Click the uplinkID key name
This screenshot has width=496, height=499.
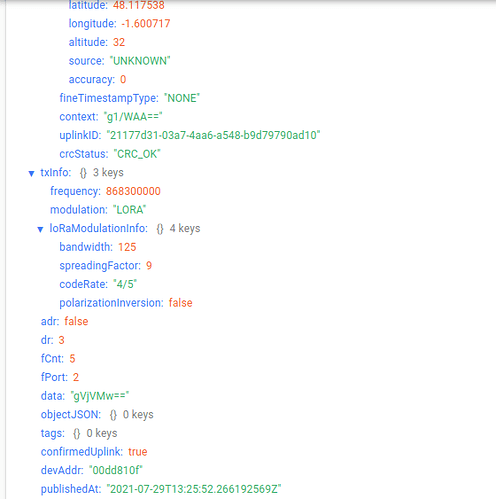80,135
